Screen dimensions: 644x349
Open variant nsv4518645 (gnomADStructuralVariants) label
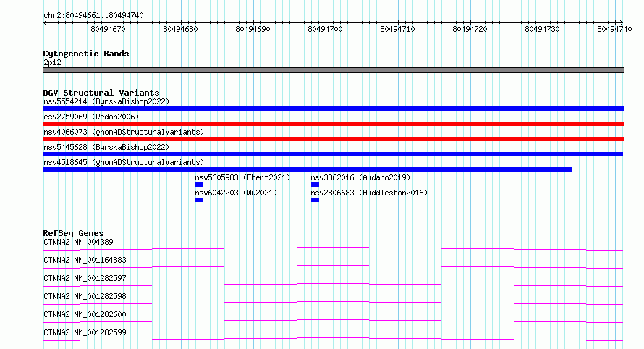[124, 162]
